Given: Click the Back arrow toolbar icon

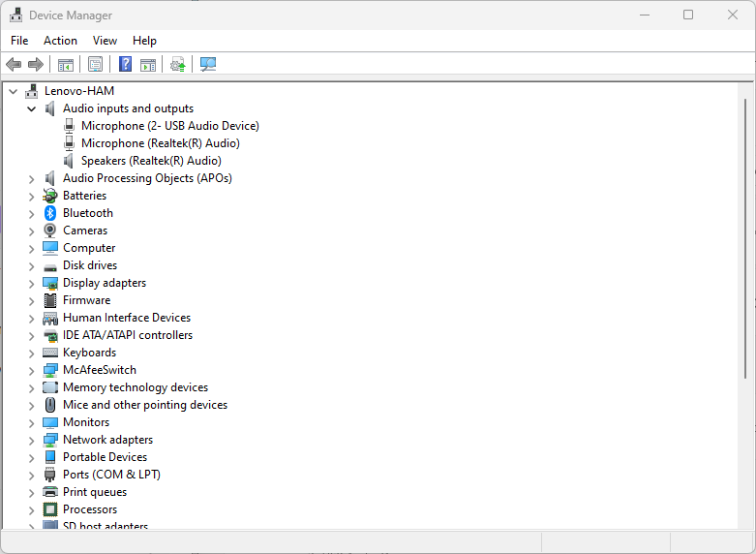Looking at the screenshot, I should pyautogui.click(x=14, y=65).
